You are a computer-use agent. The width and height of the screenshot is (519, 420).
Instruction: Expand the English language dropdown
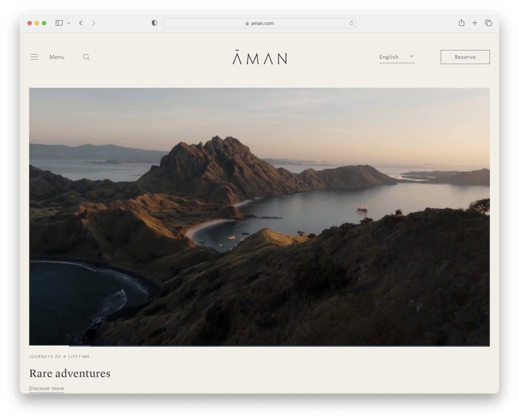coord(396,57)
